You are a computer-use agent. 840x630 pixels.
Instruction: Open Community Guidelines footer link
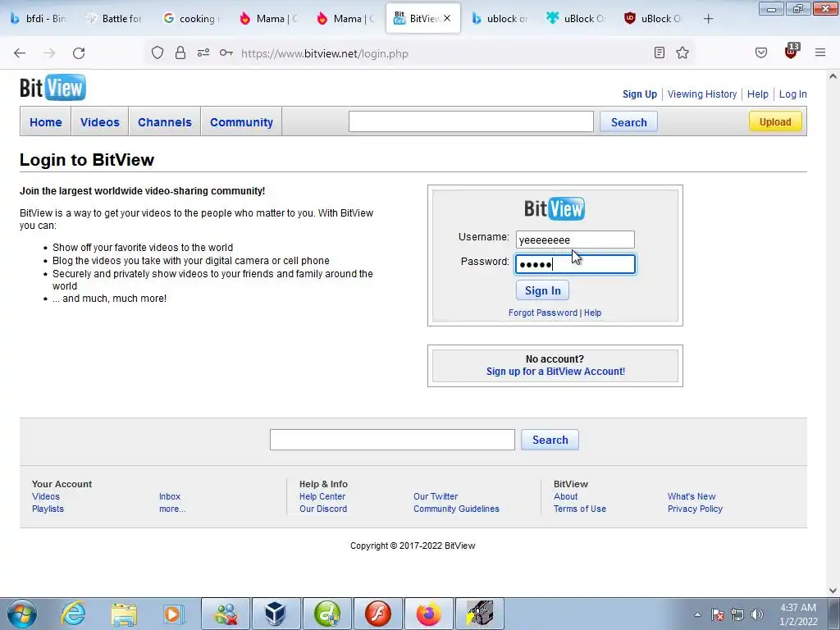[456, 509]
